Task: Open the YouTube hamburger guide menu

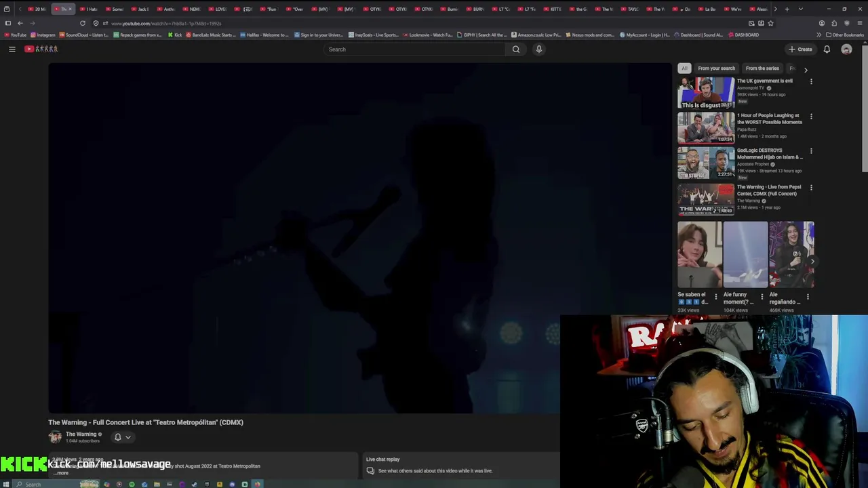Action: [12, 49]
